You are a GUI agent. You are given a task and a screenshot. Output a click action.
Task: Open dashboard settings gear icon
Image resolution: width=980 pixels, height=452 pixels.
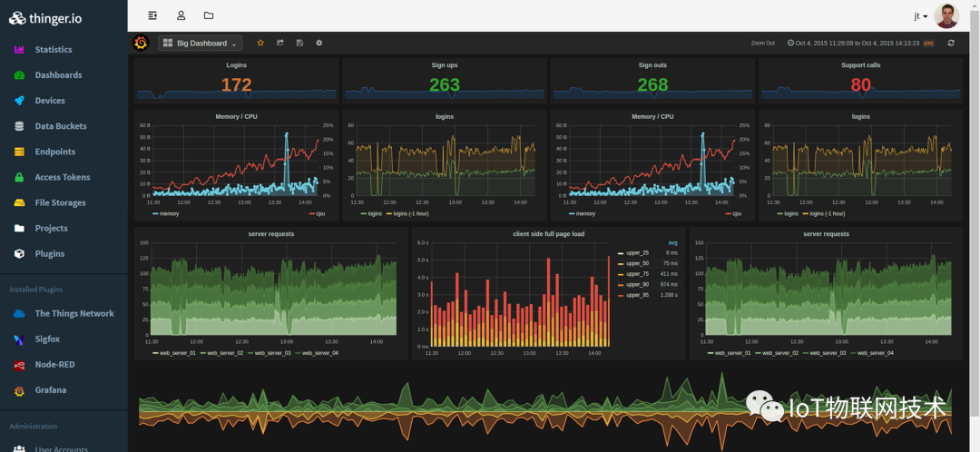pos(319,43)
